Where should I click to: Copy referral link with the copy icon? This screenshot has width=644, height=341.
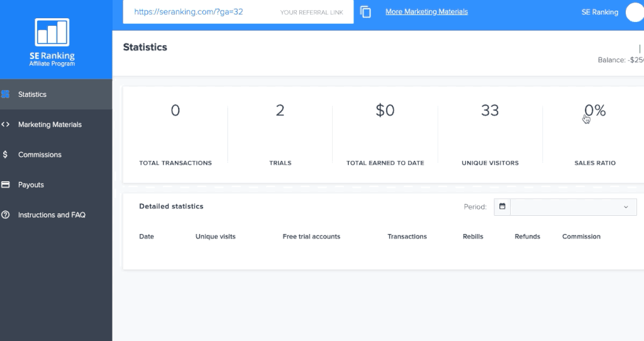click(365, 12)
